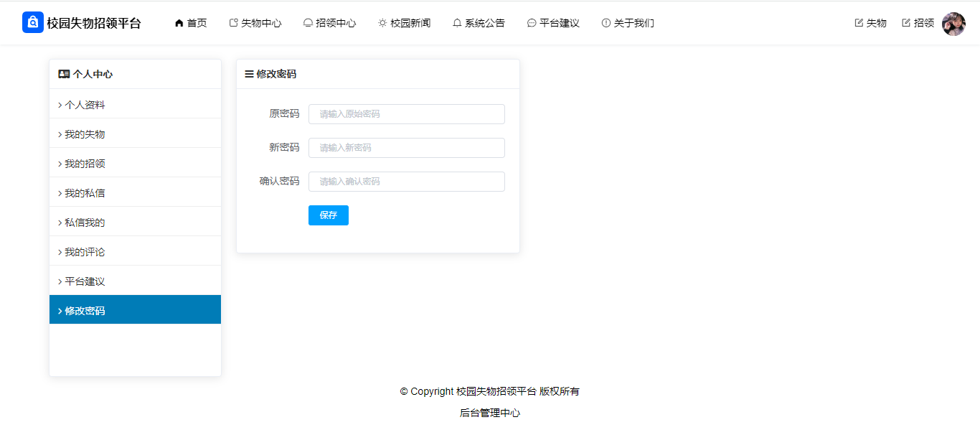
Task: Click the blue platform logo icon
Action: point(33,22)
